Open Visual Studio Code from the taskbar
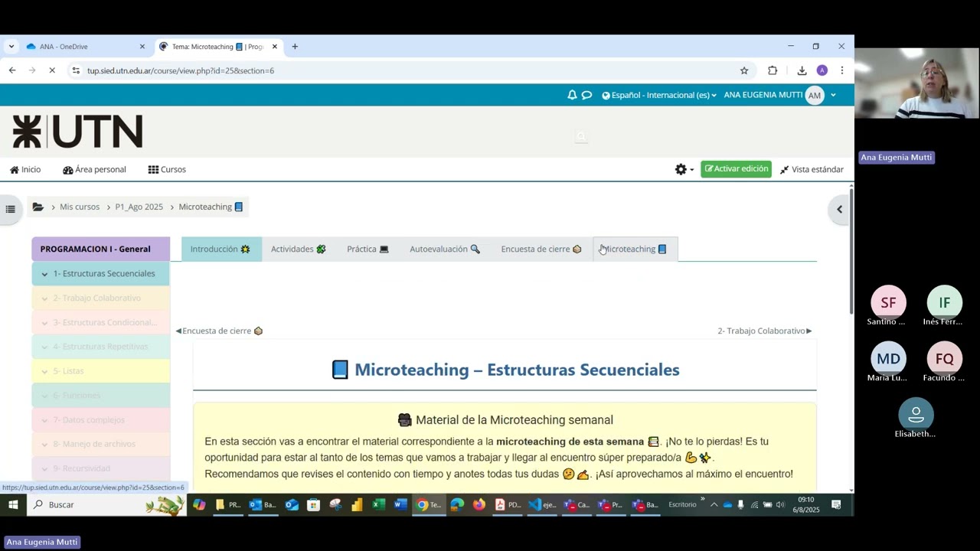The height and width of the screenshot is (551, 980). 542,504
